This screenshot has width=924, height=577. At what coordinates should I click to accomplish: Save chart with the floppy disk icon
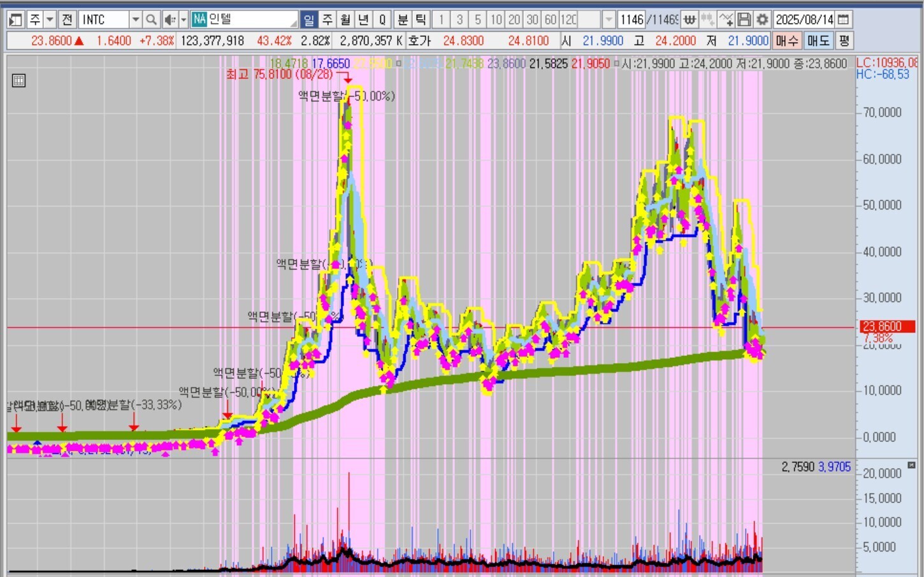(744, 20)
